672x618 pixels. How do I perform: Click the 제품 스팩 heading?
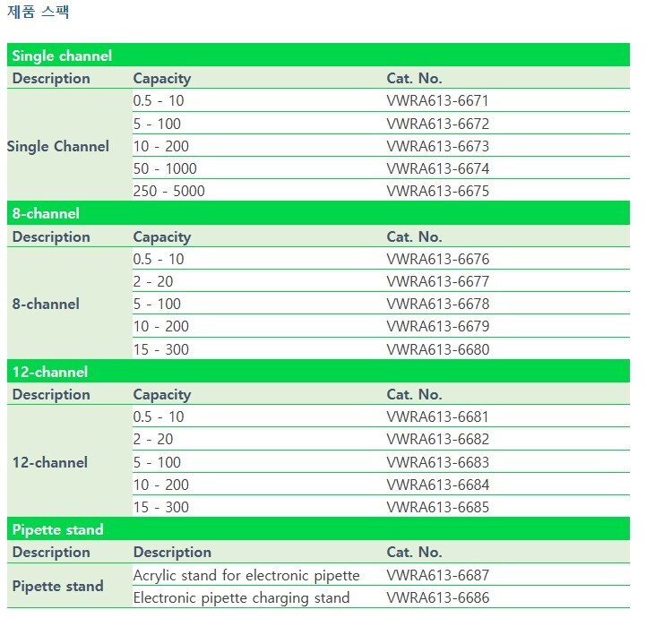click(39, 11)
